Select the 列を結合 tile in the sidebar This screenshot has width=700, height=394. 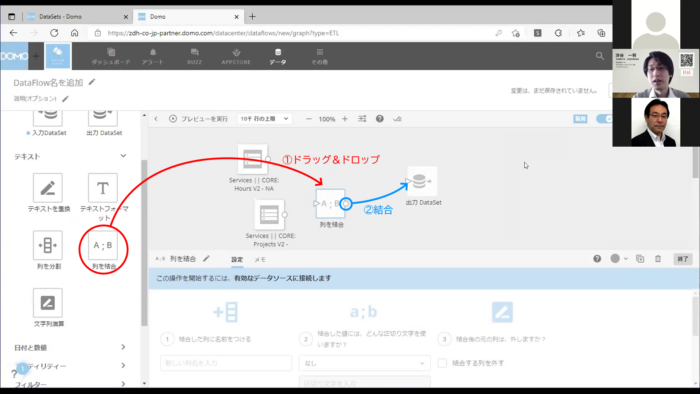tap(103, 245)
